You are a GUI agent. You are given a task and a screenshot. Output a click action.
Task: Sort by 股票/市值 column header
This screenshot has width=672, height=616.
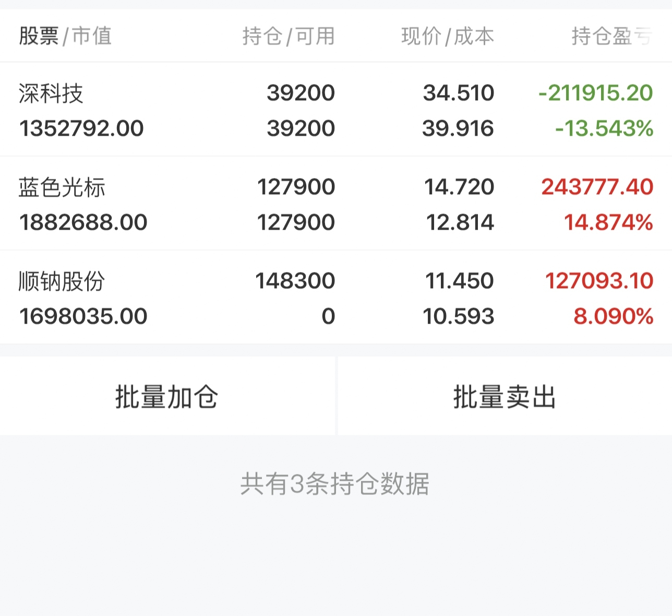65,36
